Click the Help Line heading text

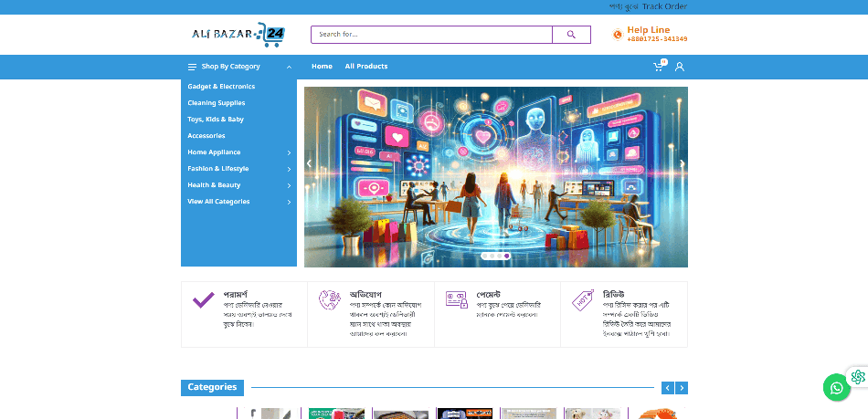tap(648, 30)
